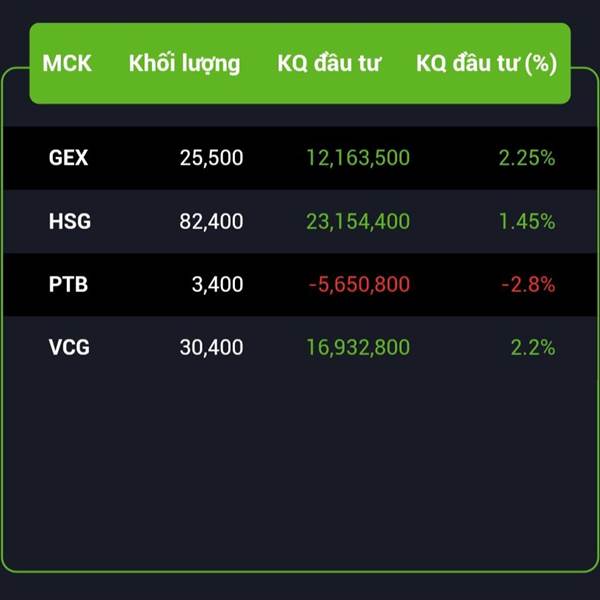Click GEX profit 12,163,500
600x600 pixels.
(358, 158)
